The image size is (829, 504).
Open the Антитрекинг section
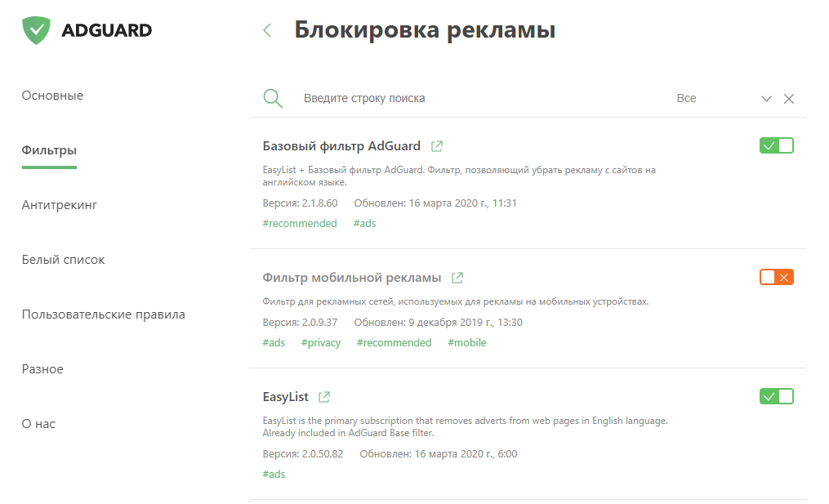[x=59, y=205]
